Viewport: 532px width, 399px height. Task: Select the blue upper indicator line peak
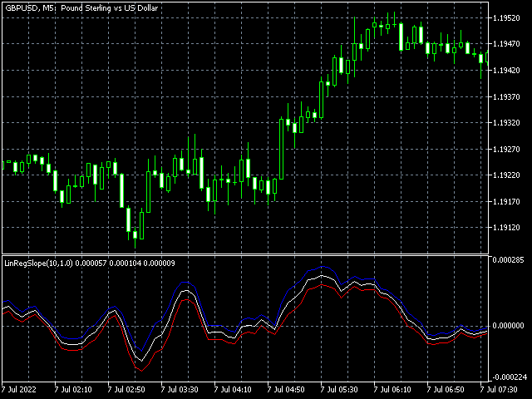tap(323, 267)
